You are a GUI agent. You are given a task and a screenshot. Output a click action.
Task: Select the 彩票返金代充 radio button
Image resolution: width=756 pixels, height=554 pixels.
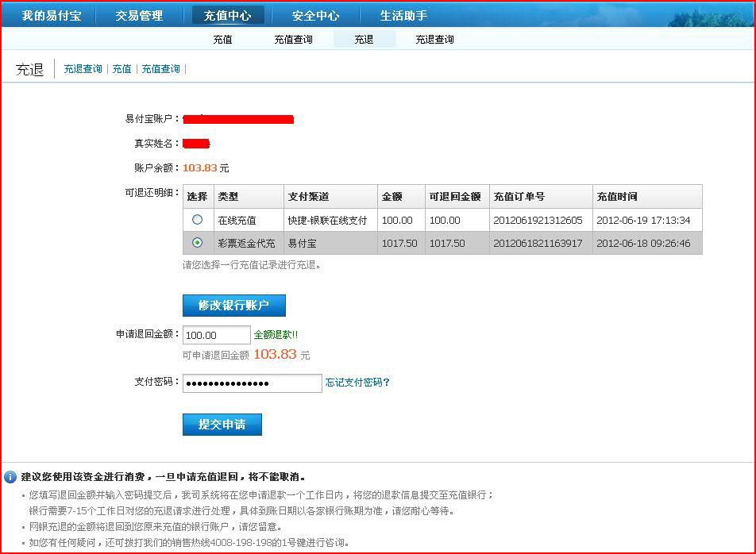198,243
